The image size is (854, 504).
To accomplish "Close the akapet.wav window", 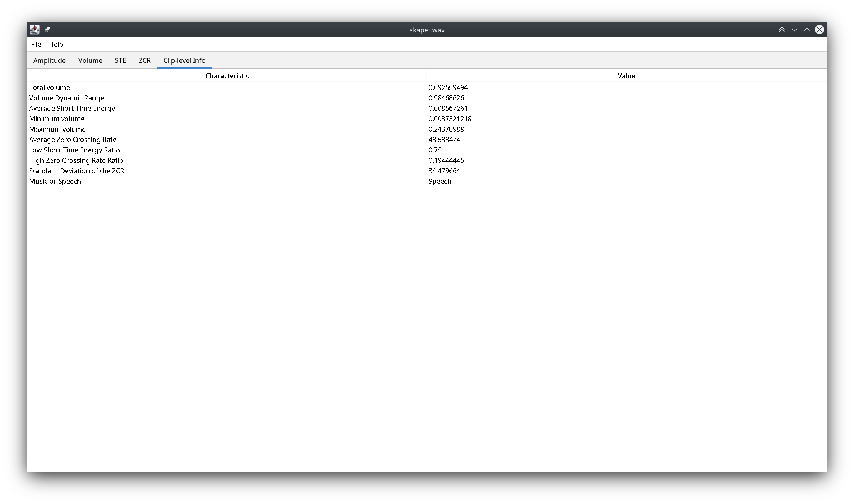I will point(819,30).
